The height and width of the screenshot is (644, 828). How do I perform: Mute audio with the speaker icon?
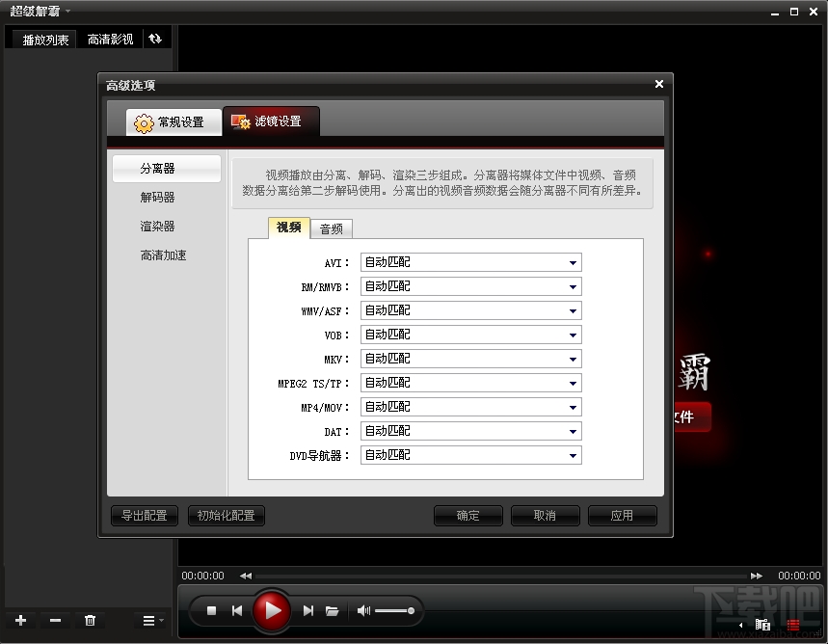click(x=361, y=609)
